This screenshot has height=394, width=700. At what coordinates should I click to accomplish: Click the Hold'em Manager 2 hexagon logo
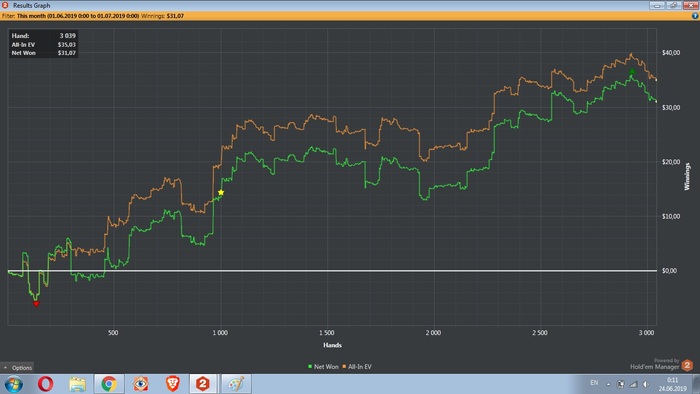pos(687,365)
